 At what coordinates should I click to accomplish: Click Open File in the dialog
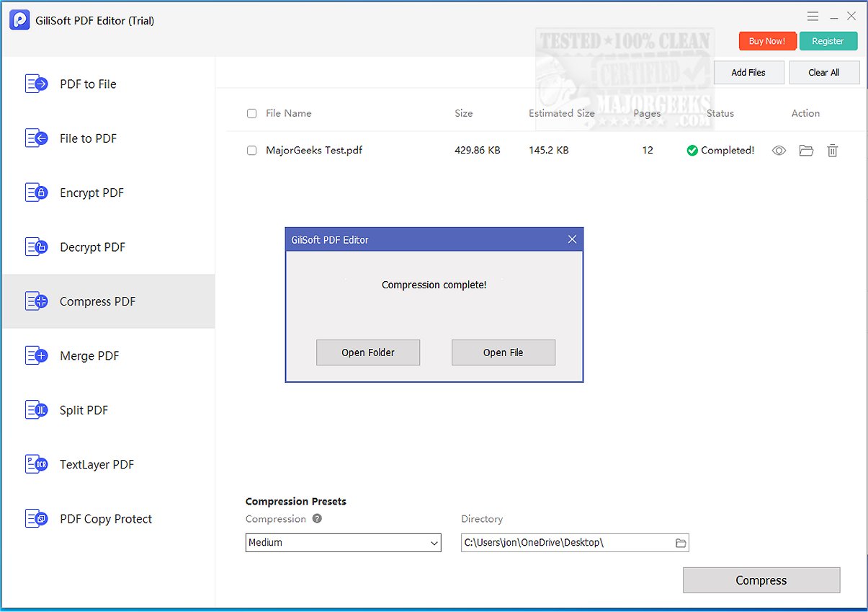504,352
